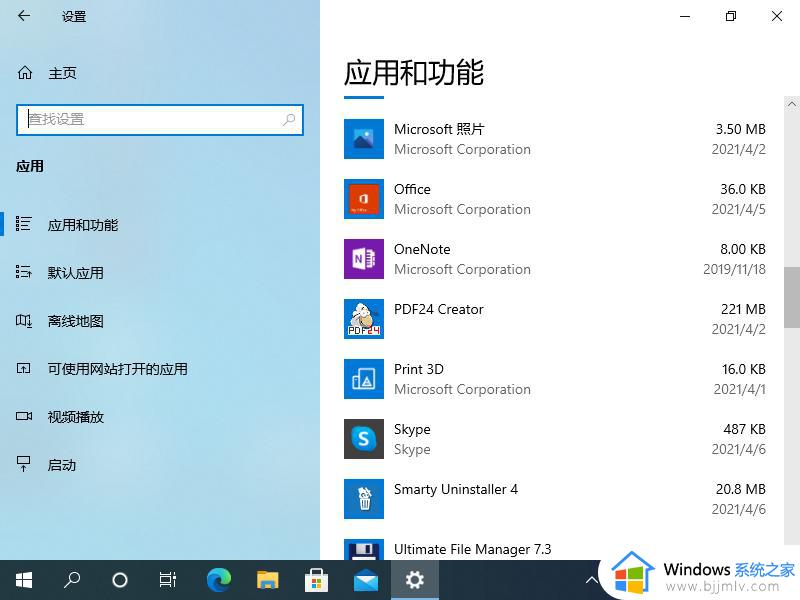Select the Office entry name
Screen dimensions: 800x600
tap(412, 189)
